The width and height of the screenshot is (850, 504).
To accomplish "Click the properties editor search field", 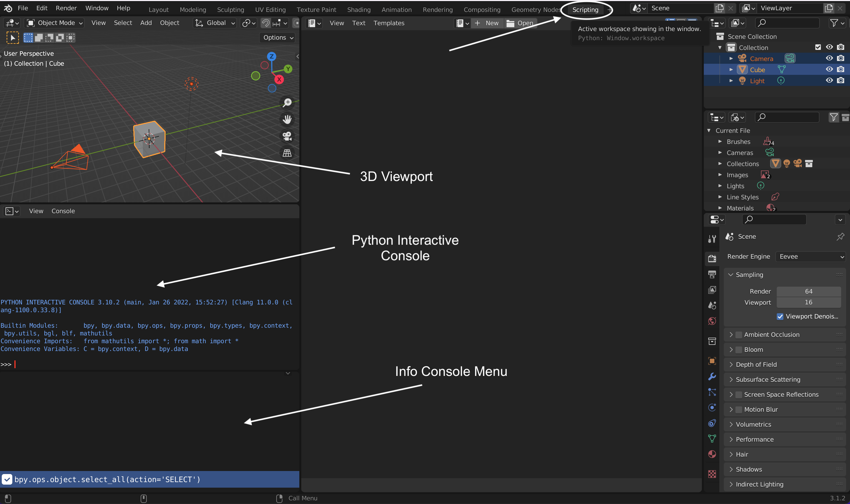I will click(x=774, y=220).
